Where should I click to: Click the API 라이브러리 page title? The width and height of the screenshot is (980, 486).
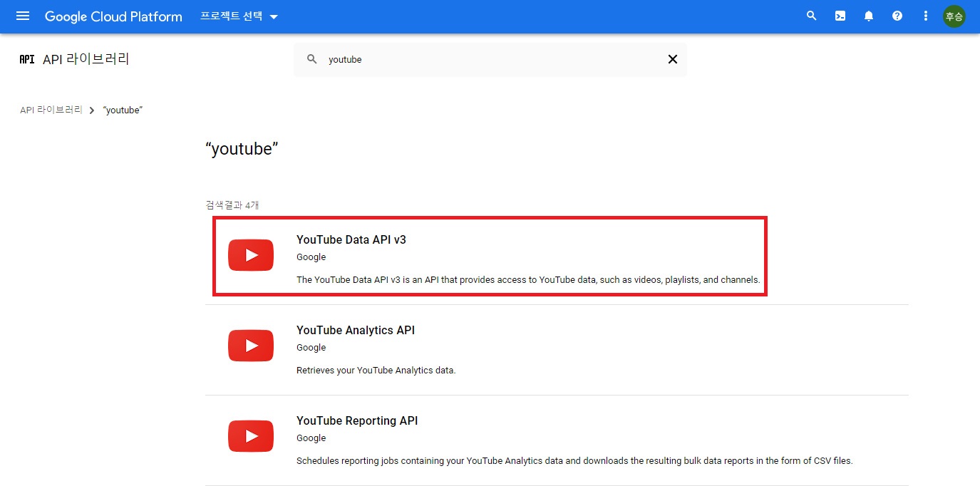click(x=86, y=59)
